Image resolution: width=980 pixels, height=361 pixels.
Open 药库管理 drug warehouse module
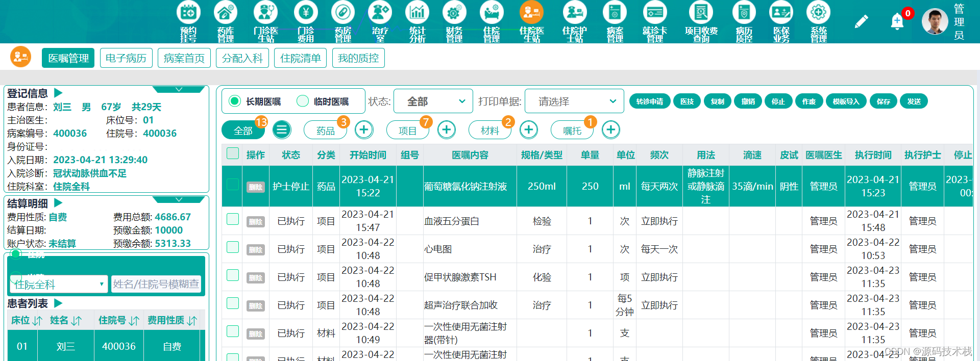(x=225, y=21)
